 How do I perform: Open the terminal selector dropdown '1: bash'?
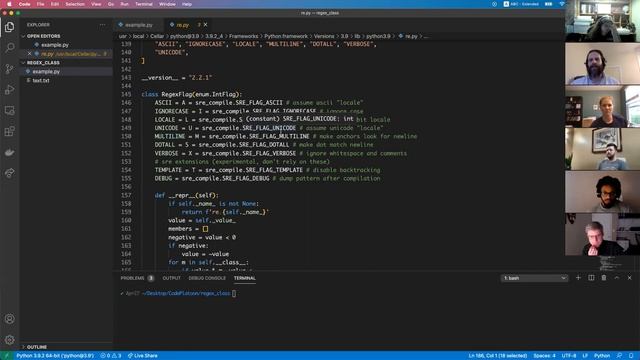click(x=534, y=278)
